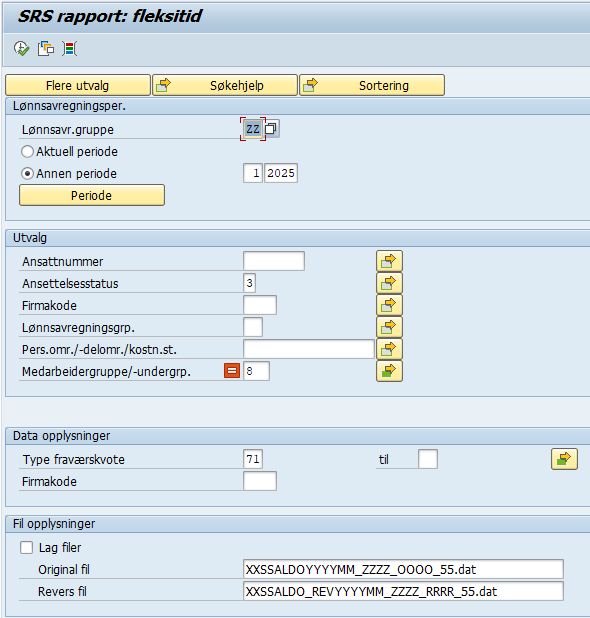Open Søkehjelp search help button

click(225, 85)
